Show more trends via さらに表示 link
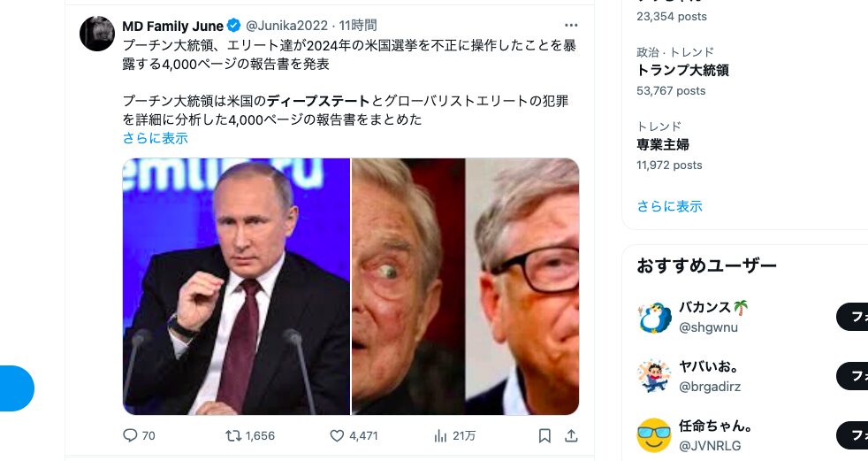This screenshot has width=868, height=461. 669,206
